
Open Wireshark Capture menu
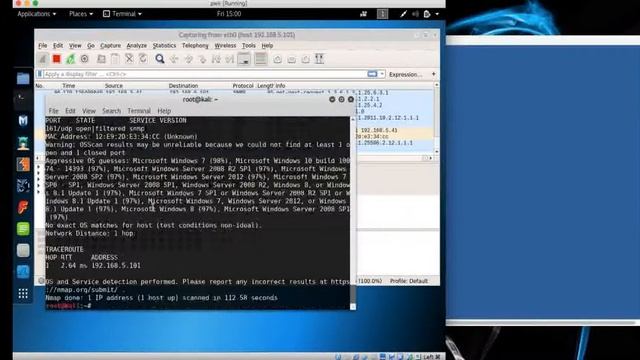(x=111, y=46)
